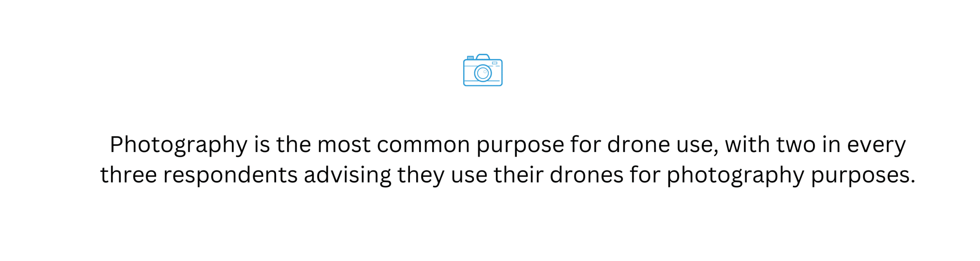The height and width of the screenshot is (261, 980).
Task: Click the word "they" in second line
Action: 421,176
